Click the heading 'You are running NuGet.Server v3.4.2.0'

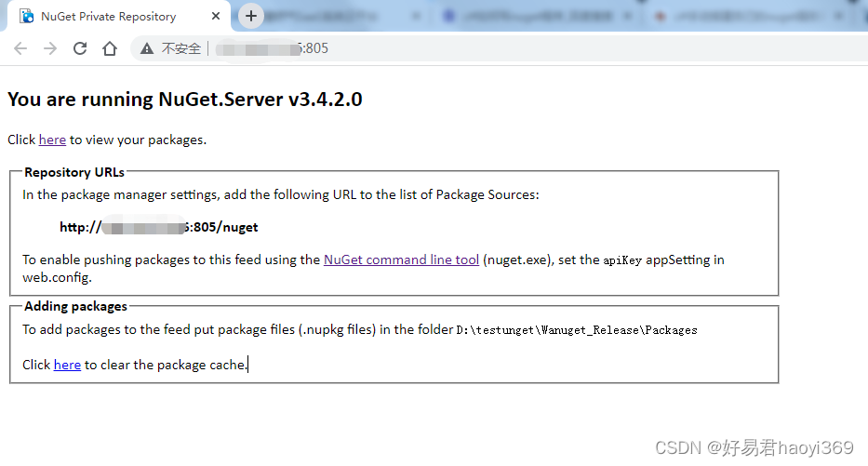[185, 100]
